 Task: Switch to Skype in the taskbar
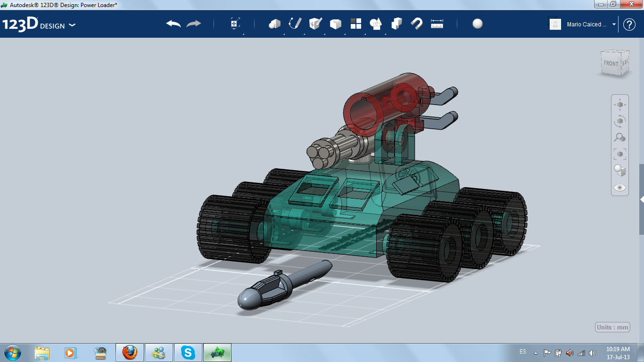tap(188, 353)
